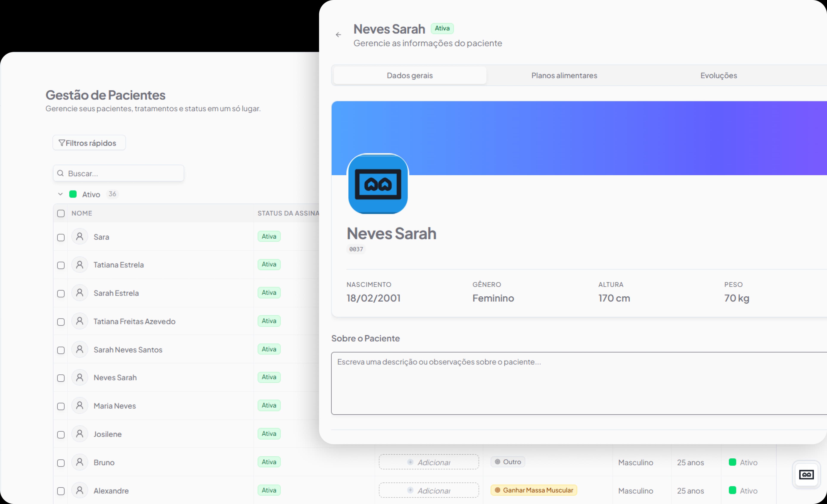
Task: Open Bruno's avatar icon
Action: [79, 462]
